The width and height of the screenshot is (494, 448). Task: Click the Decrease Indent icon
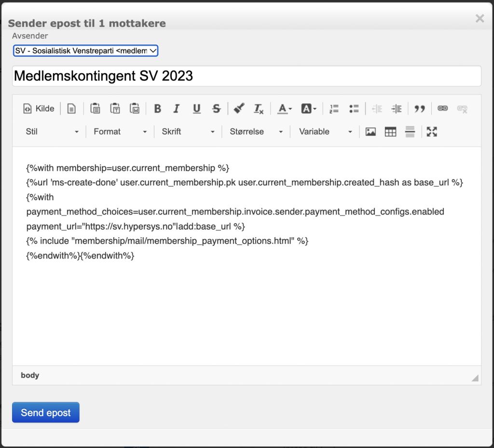pyautogui.click(x=377, y=109)
